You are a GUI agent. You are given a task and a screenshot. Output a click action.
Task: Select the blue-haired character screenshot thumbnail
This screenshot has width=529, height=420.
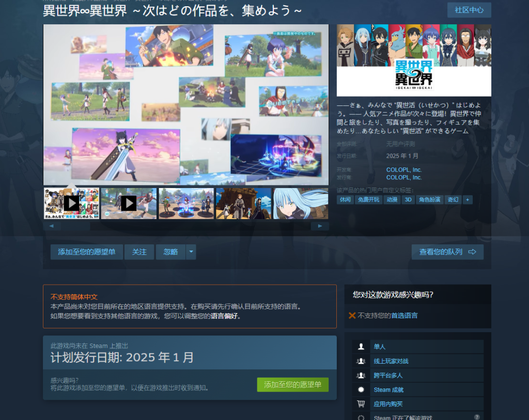301,204
